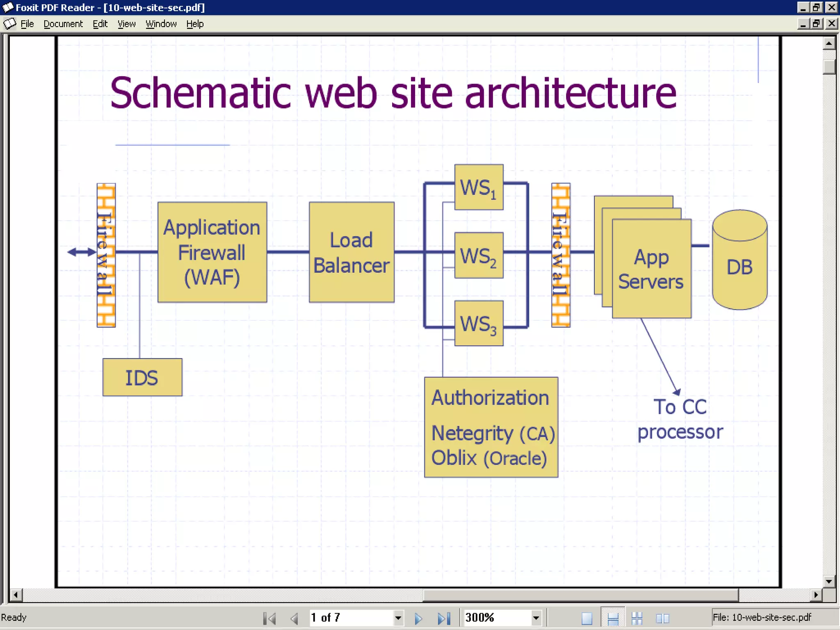840x630 pixels.
Task: Click the horizontal scrollbar right arrow
Action: (816, 595)
